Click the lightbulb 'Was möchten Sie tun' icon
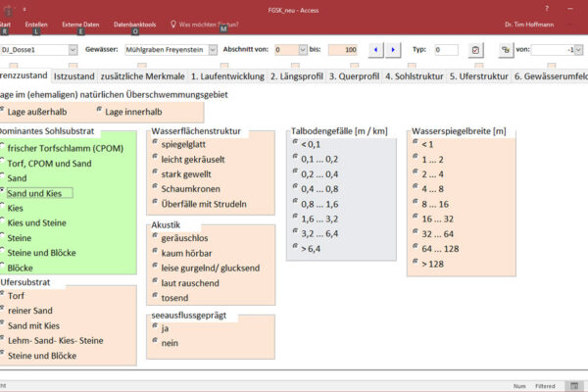Viewport: 588px width, 392px height. coord(172,24)
